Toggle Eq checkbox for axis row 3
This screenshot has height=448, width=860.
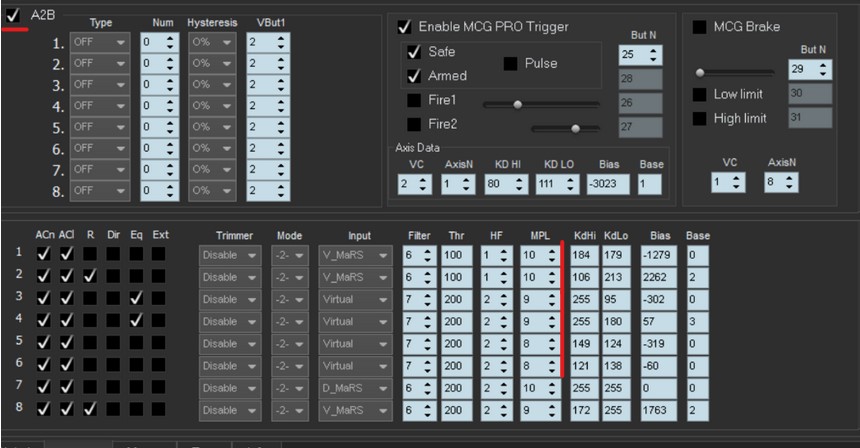tap(136, 298)
